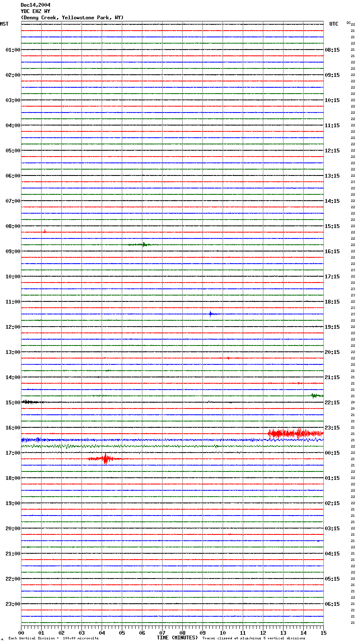Click the 22:15 UTC time label

click(x=332, y=403)
